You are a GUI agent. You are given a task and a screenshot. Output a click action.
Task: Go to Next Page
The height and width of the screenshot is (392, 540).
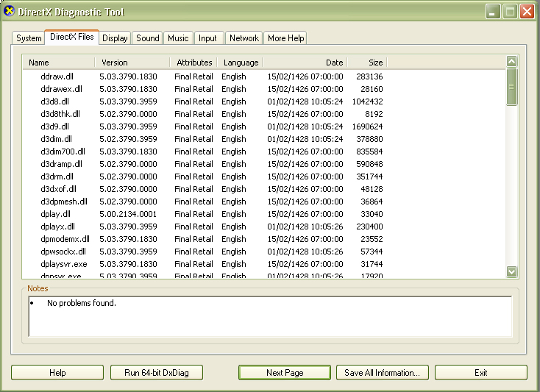point(285,373)
